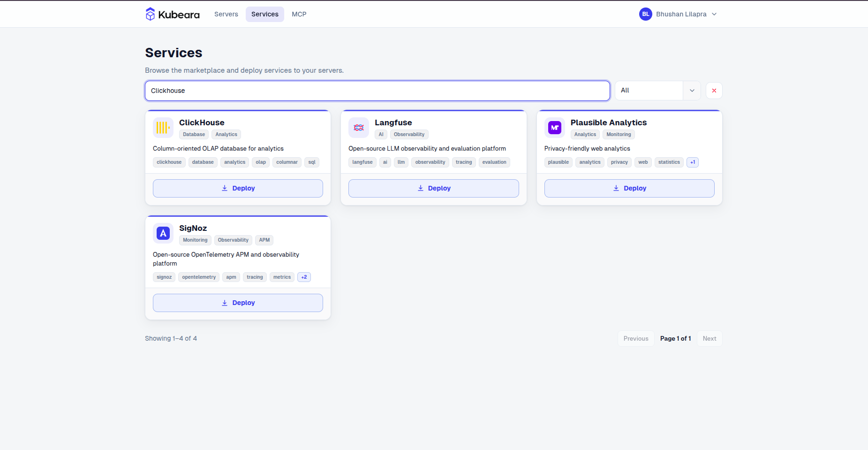Image resolution: width=868 pixels, height=450 pixels.
Task: Click the plausible tag
Action: tap(559, 162)
